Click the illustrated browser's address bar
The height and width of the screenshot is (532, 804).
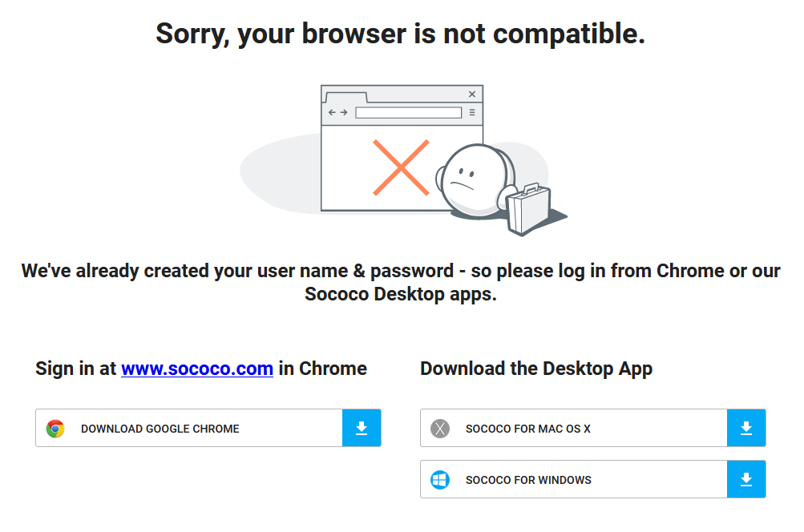pyautogui.click(x=408, y=113)
